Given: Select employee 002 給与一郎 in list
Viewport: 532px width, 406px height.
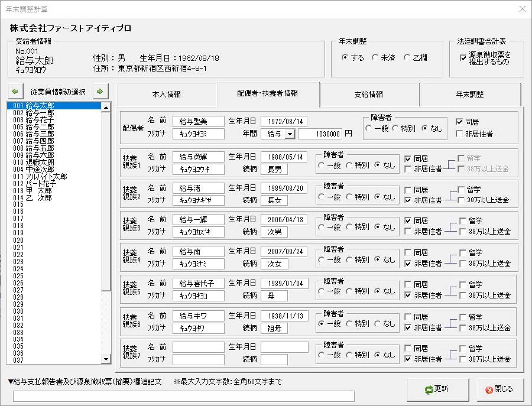Looking at the screenshot, I should point(54,113).
